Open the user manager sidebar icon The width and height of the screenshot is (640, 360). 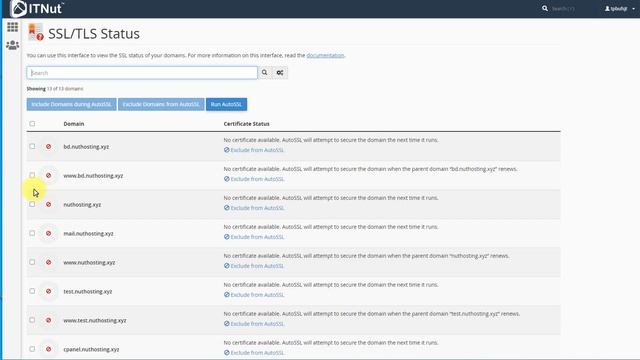(x=12, y=45)
